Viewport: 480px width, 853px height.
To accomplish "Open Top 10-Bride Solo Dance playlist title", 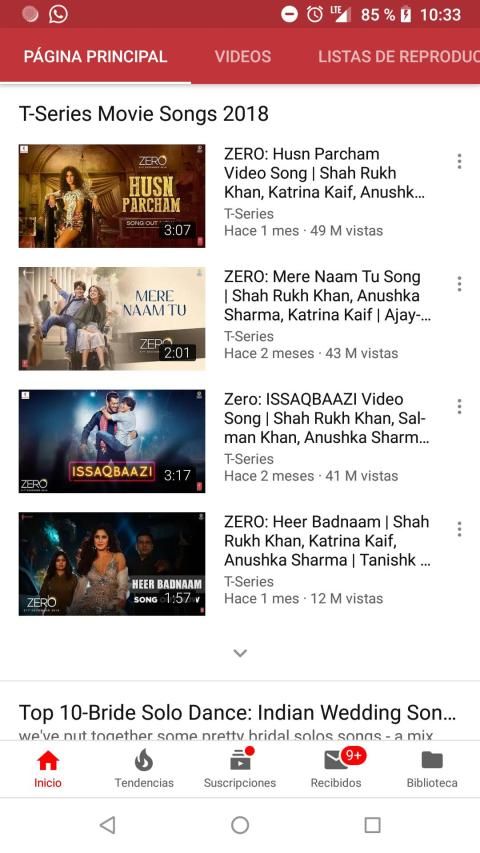I will tap(237, 712).
